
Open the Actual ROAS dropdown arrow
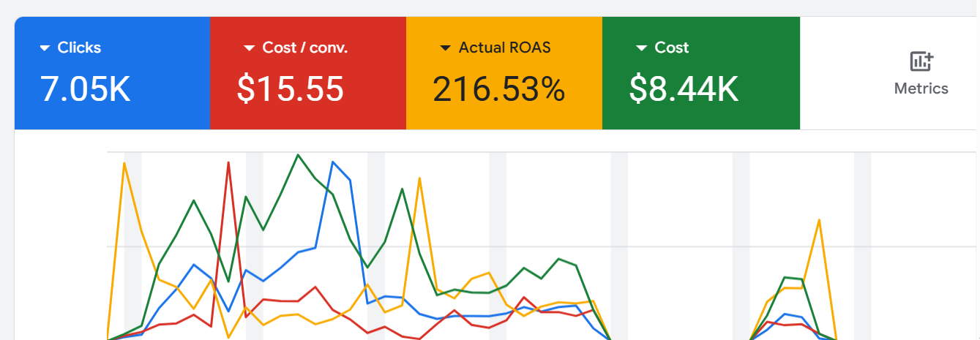pos(445,48)
